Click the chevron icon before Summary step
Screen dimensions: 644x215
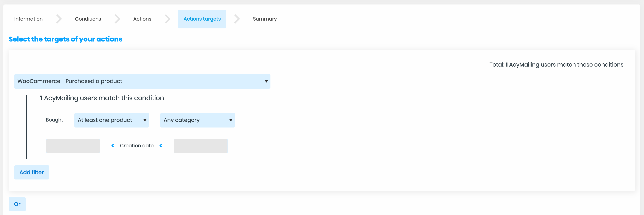click(x=237, y=19)
